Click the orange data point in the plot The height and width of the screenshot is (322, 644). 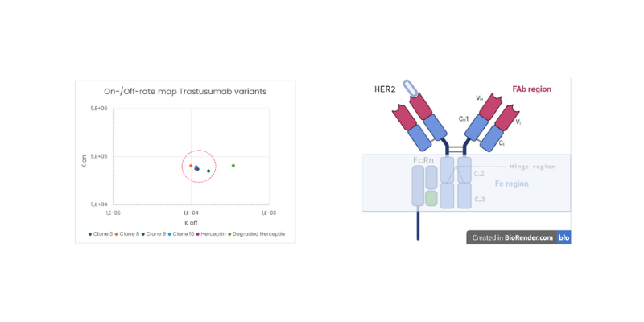tap(191, 166)
